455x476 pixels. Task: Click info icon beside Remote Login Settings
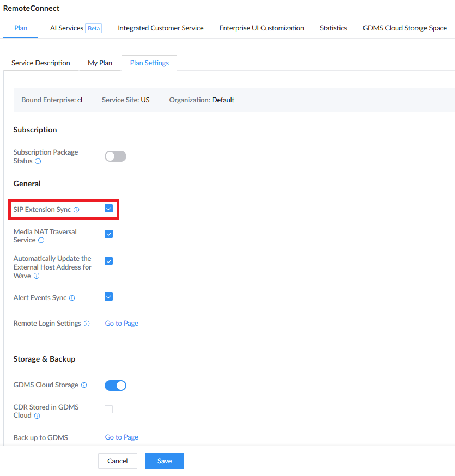point(87,324)
